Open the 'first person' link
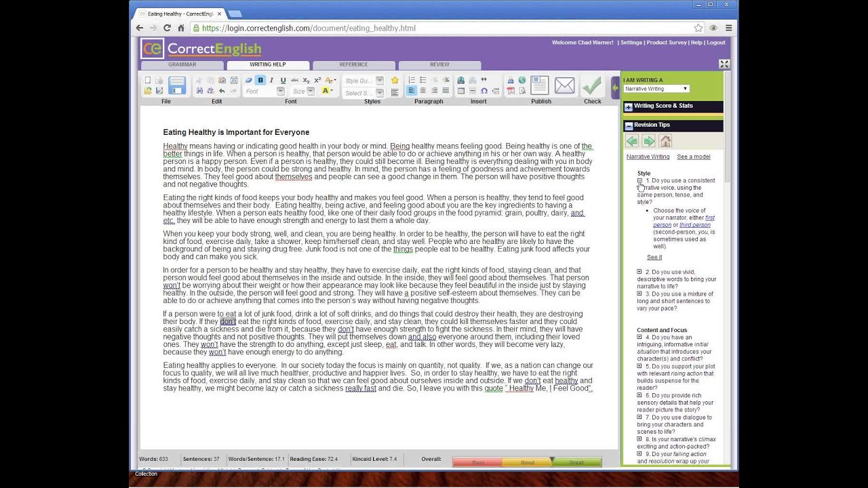Image resolution: width=868 pixels, height=488 pixels. [709, 218]
